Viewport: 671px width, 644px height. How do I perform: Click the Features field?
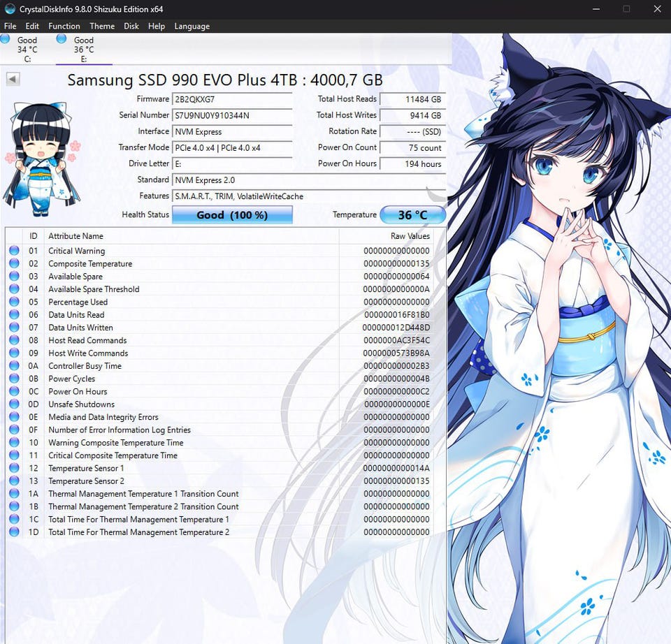coord(309,196)
